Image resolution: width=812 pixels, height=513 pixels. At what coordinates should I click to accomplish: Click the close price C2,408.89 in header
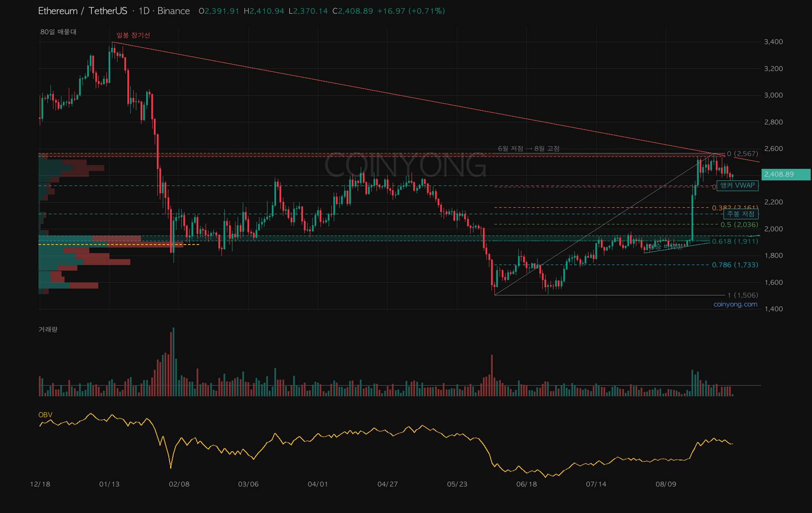coord(353,11)
